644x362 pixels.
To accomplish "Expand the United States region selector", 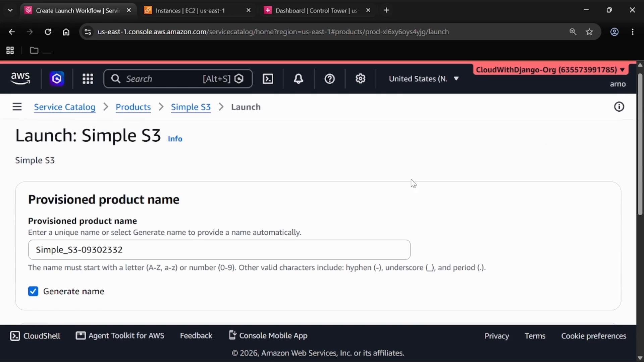I will pyautogui.click(x=424, y=79).
